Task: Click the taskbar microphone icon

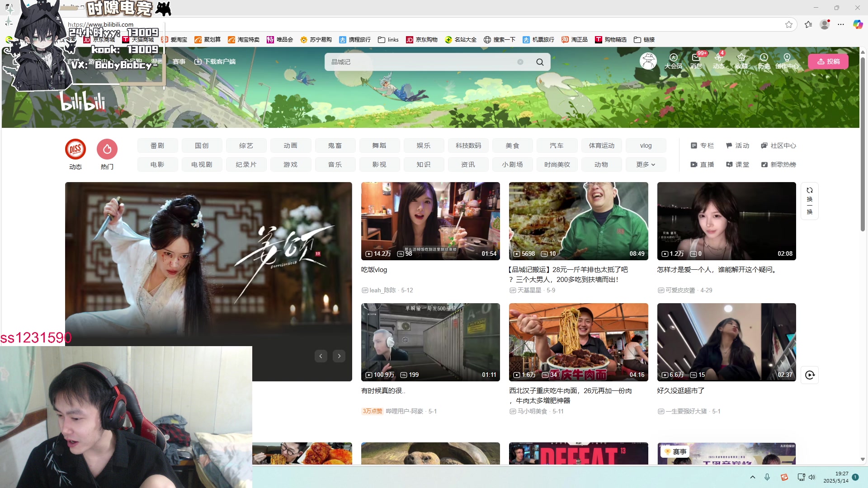Action: point(767,477)
